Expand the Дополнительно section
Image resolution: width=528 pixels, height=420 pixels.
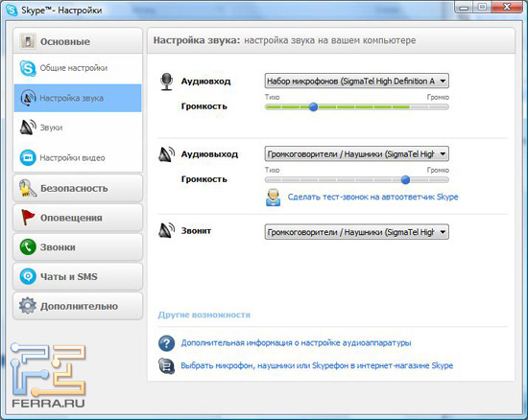coord(78,306)
